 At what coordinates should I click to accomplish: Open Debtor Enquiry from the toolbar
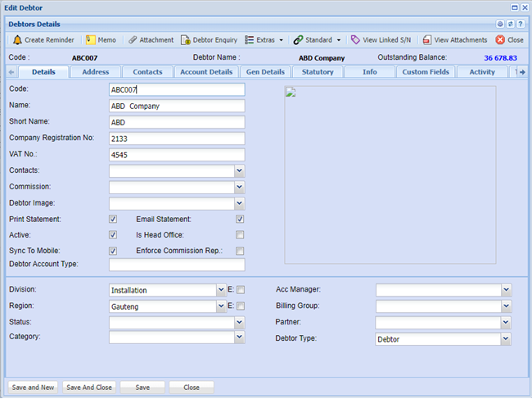(186, 39)
